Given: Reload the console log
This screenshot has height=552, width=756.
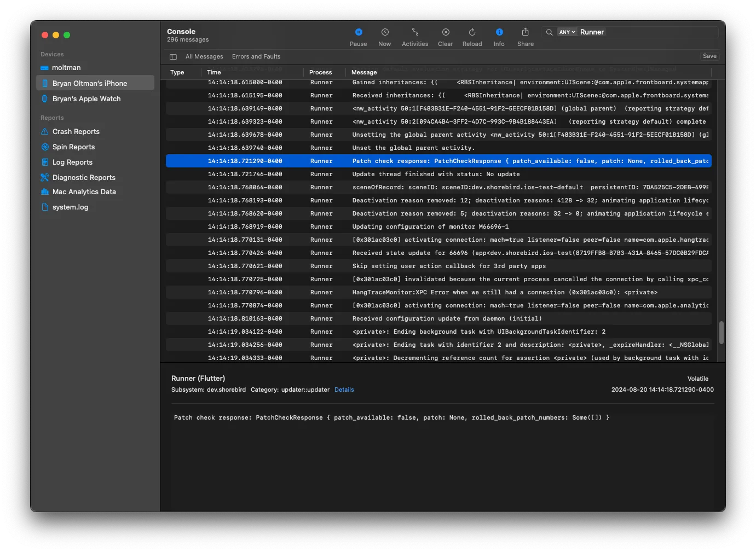Looking at the screenshot, I should (x=472, y=37).
